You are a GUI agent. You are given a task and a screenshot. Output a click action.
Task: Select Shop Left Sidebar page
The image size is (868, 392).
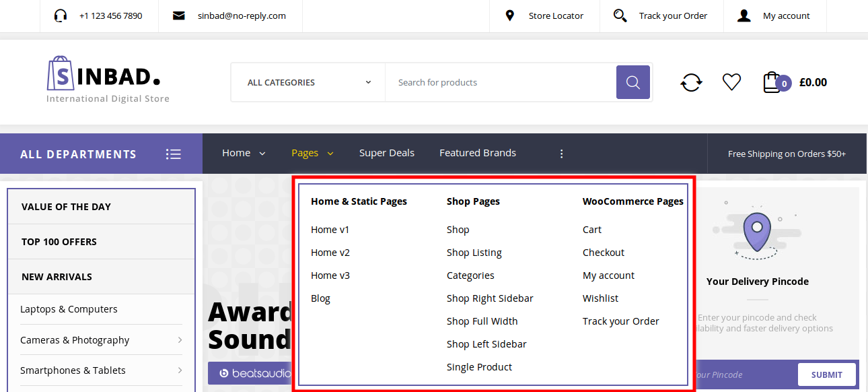pos(486,344)
